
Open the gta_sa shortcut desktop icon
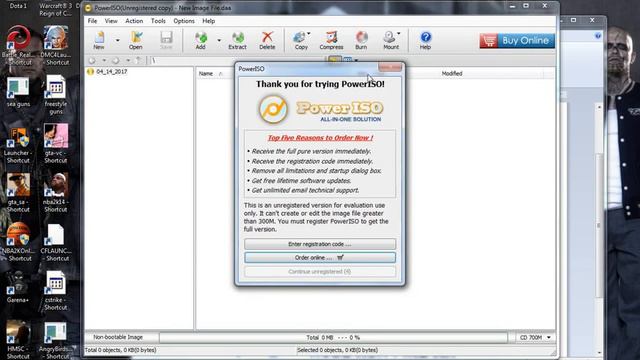coord(18,193)
